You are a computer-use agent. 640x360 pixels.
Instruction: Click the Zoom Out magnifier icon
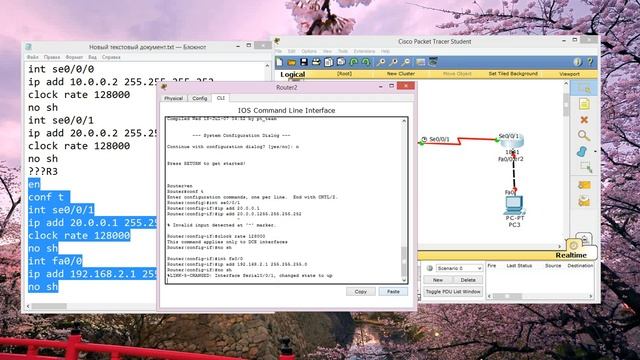(406, 62)
